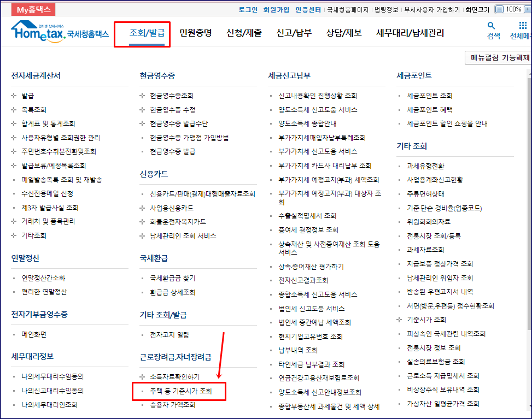Click the 회원가입 link

pos(277,9)
